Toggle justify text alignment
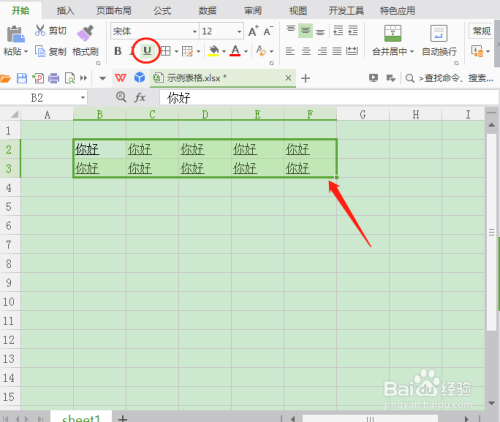 pos(337,51)
